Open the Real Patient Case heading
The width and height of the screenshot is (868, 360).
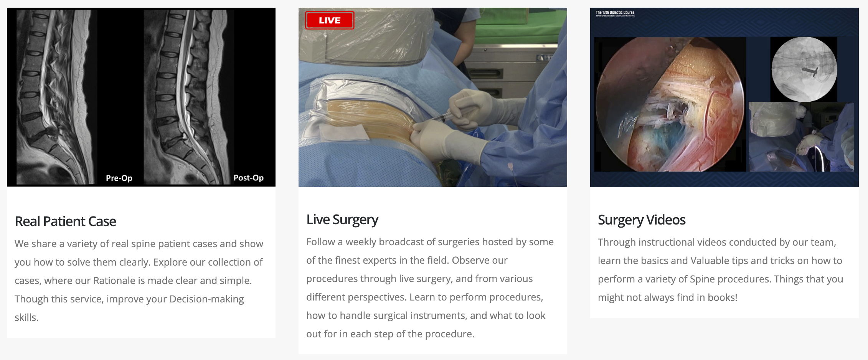click(x=65, y=221)
